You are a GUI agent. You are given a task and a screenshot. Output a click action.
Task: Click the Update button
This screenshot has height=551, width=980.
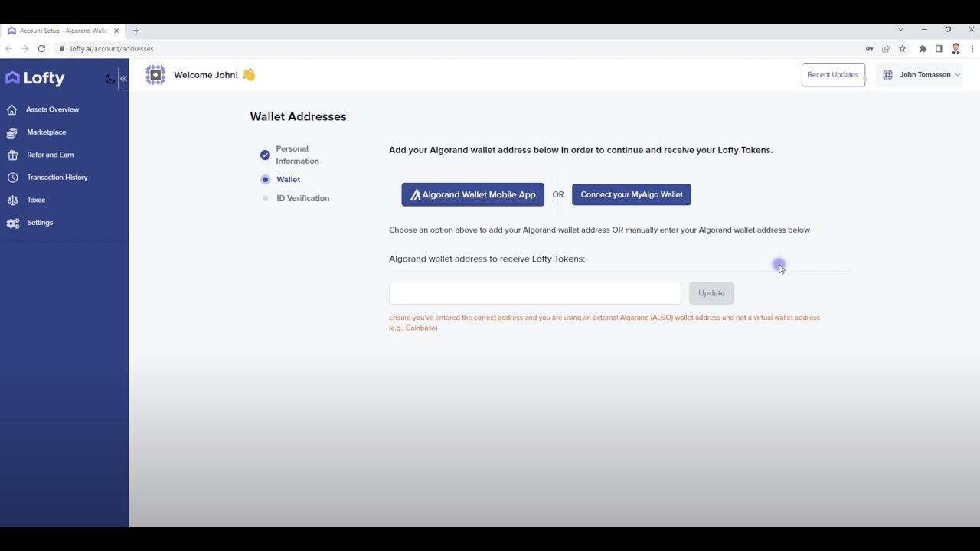tap(711, 293)
